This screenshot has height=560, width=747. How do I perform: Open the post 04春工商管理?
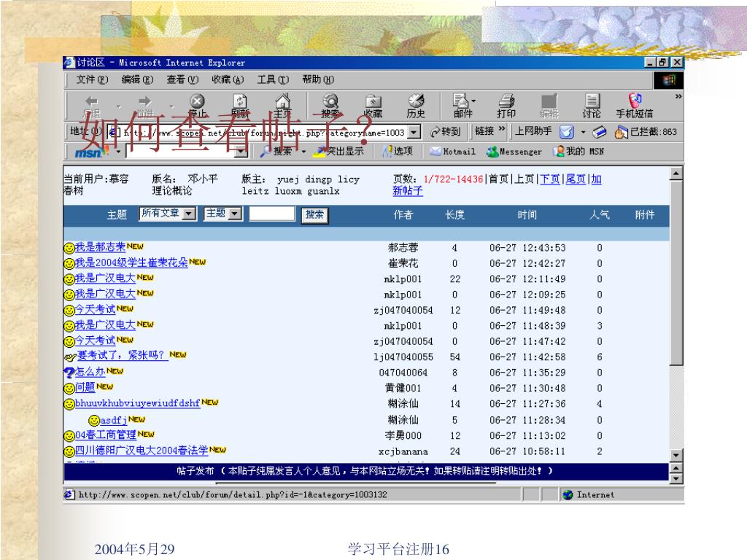(x=106, y=435)
